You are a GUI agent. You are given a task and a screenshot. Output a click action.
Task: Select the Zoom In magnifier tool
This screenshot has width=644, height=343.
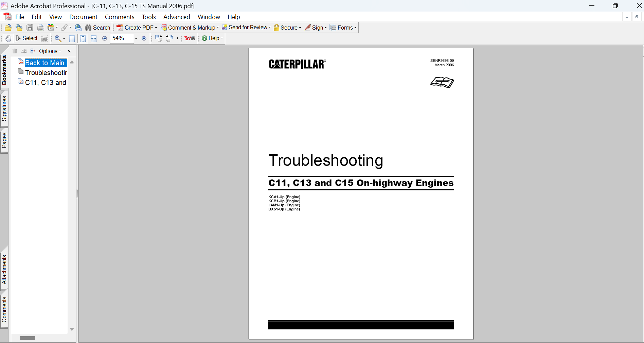click(x=58, y=38)
